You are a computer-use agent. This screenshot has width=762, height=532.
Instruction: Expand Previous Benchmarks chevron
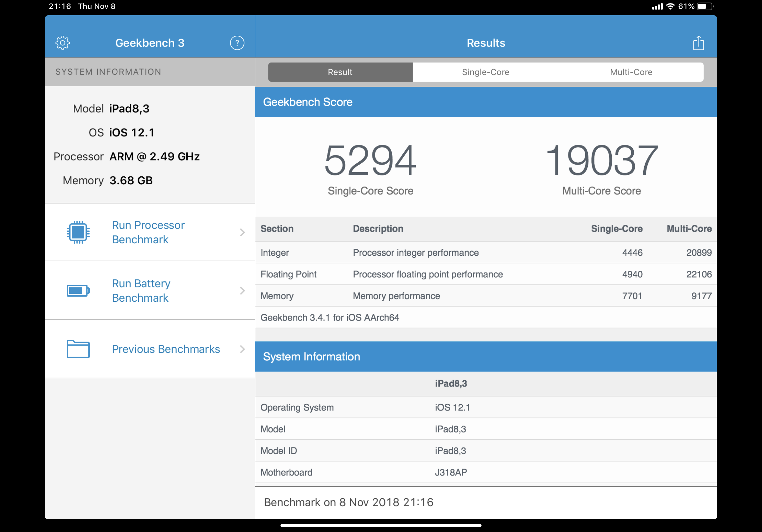(242, 349)
